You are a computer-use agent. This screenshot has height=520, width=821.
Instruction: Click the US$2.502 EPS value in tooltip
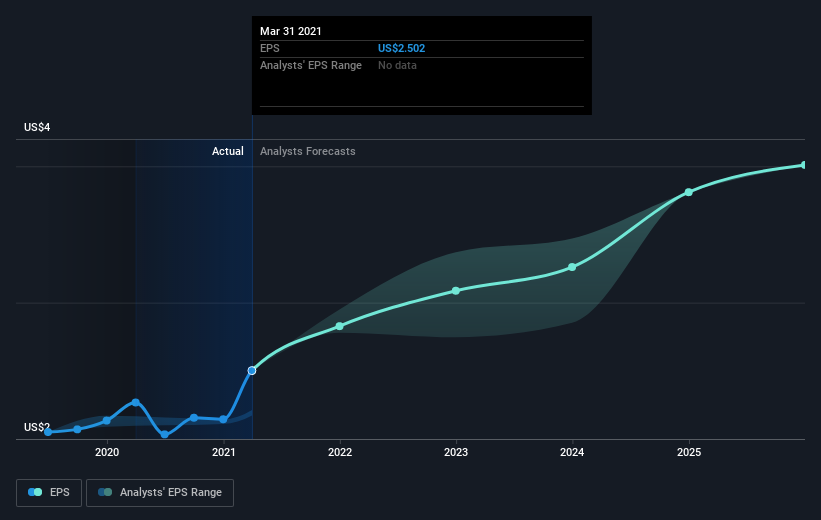[x=402, y=48]
